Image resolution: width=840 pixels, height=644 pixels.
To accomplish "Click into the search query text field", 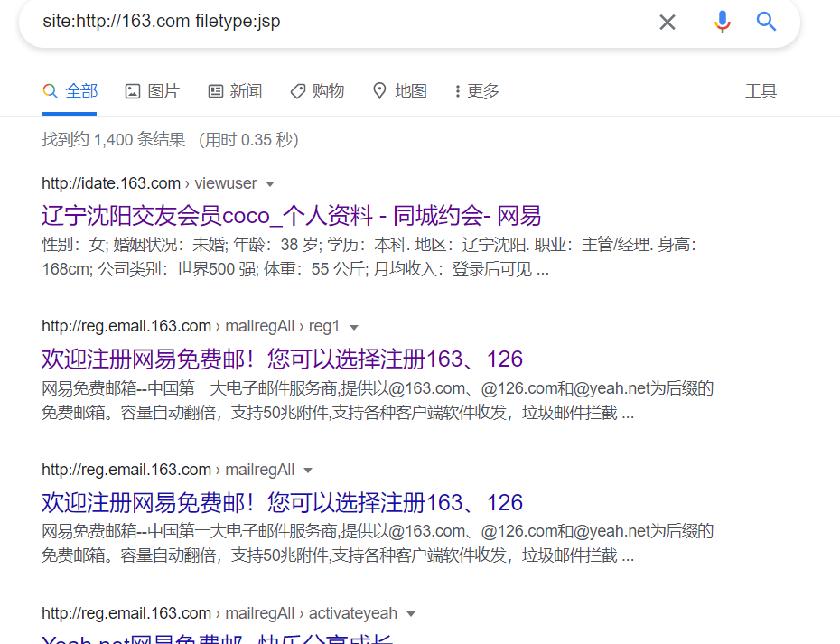I will coord(343,22).
